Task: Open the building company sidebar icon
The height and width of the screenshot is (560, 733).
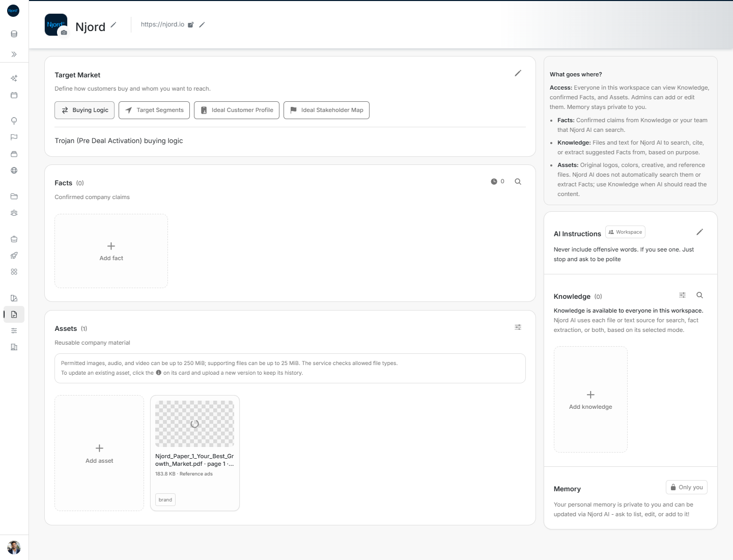Action: [x=14, y=347]
